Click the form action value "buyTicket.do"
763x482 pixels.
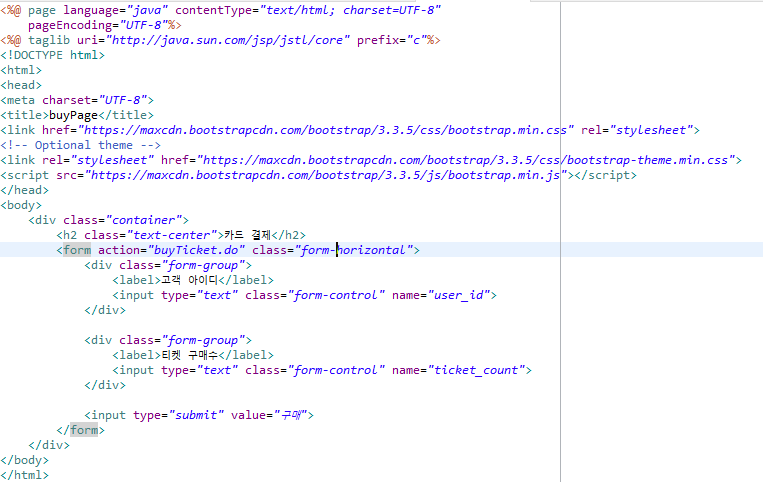196,250
